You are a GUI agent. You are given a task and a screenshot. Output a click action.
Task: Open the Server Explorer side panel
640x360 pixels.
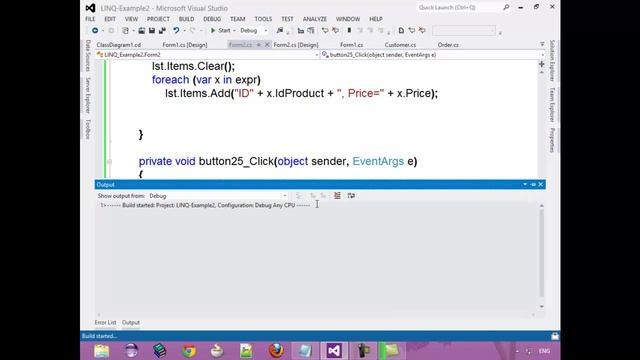[x=87, y=96]
